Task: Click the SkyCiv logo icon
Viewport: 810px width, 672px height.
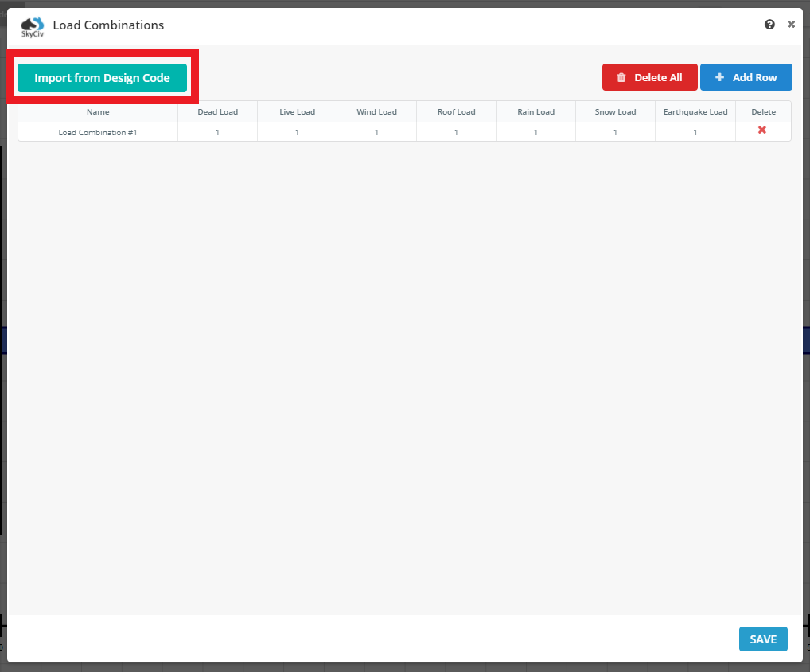Action: pos(33,27)
